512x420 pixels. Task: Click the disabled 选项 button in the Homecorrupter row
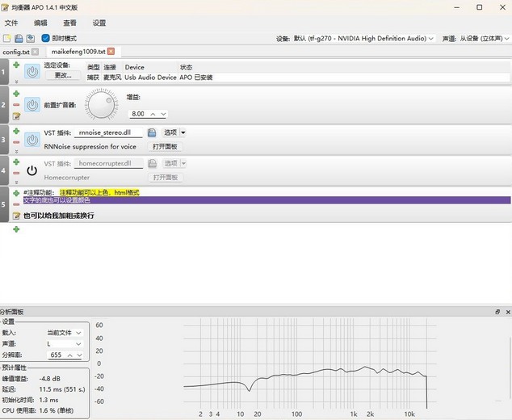[x=170, y=163]
